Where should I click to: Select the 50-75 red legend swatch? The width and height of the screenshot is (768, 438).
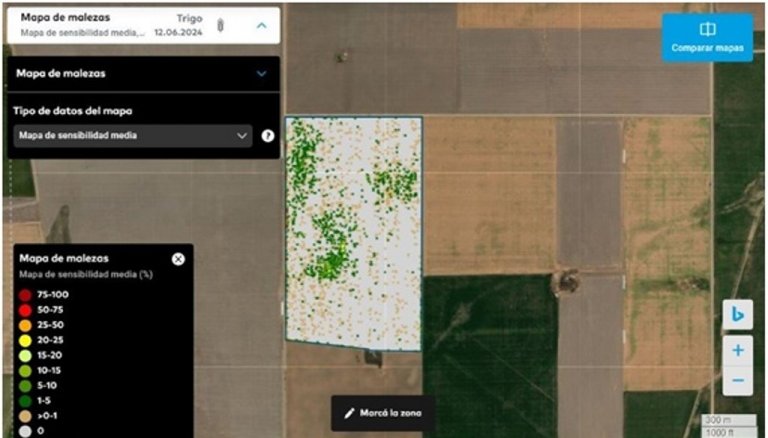pos(25,310)
